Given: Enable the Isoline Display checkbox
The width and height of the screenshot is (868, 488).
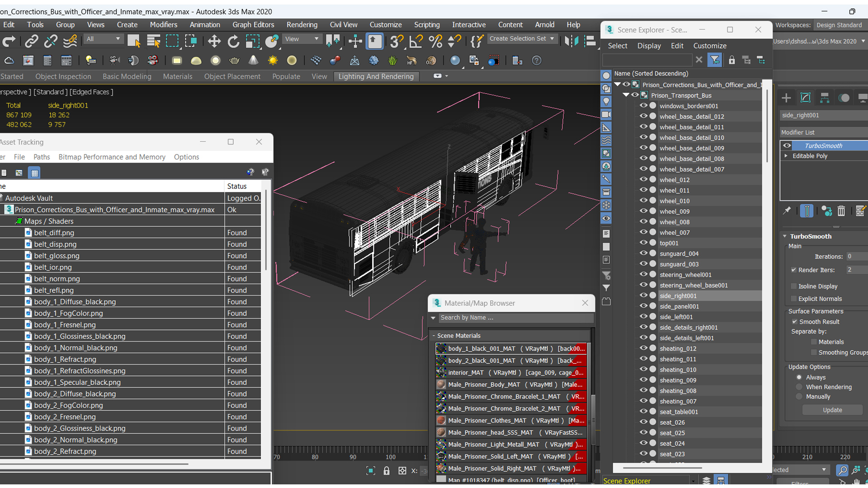Looking at the screenshot, I should pyautogui.click(x=793, y=286).
